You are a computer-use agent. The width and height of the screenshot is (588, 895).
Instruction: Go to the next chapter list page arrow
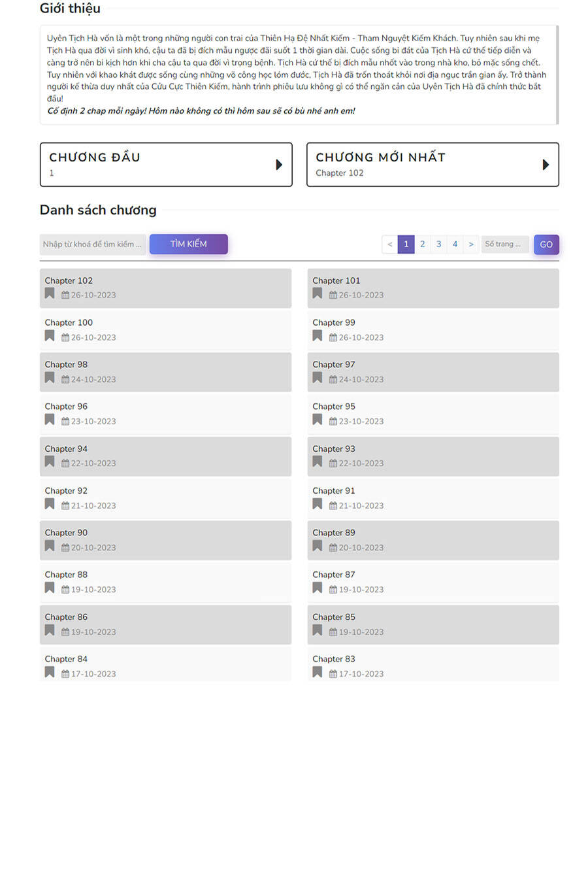(x=471, y=245)
